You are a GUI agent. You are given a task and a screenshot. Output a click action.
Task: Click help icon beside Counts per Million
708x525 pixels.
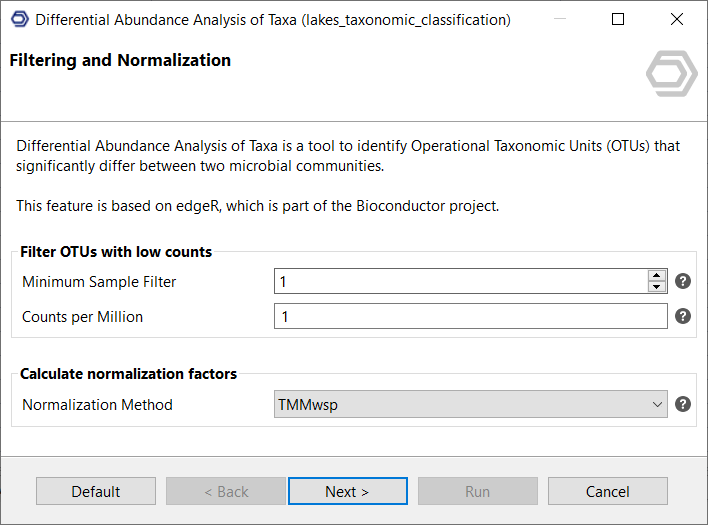(x=683, y=316)
